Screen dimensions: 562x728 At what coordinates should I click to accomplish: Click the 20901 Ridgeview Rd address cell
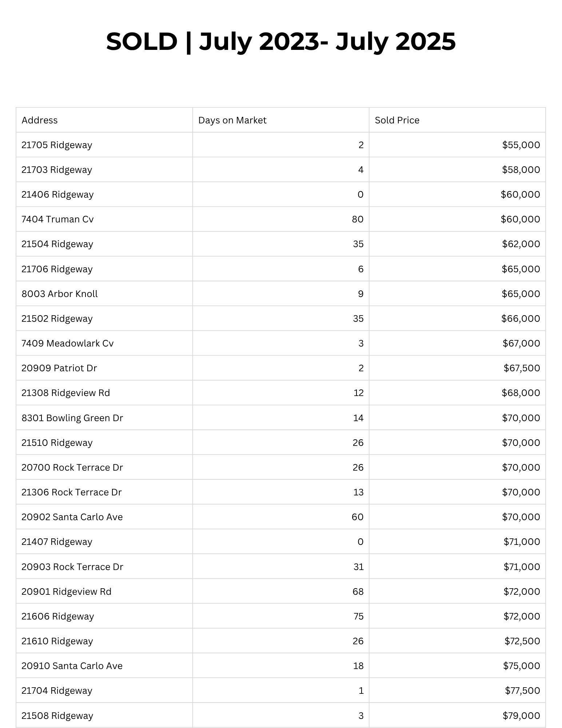click(67, 591)
